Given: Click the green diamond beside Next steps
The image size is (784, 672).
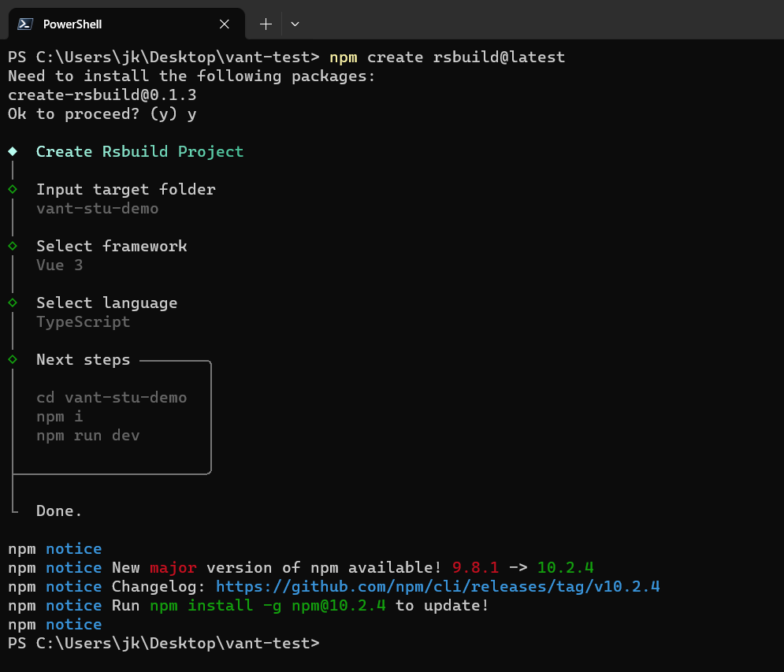Looking at the screenshot, I should (x=13, y=359).
